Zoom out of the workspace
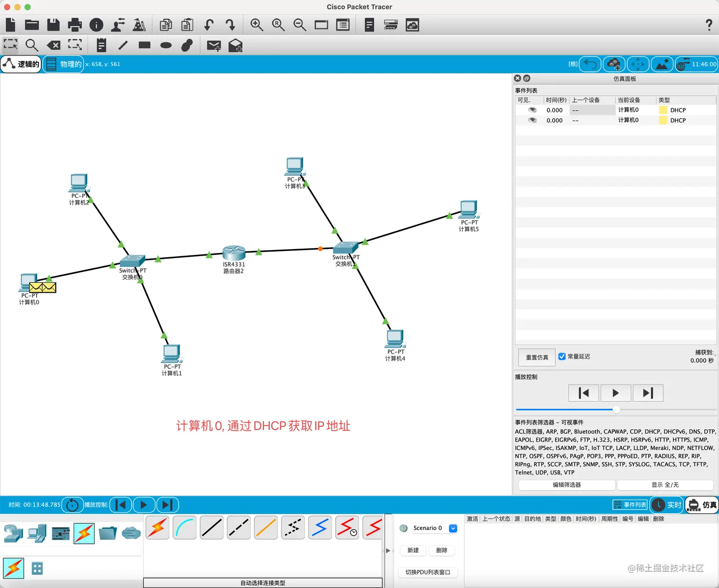This screenshot has height=588, width=719. coord(300,25)
